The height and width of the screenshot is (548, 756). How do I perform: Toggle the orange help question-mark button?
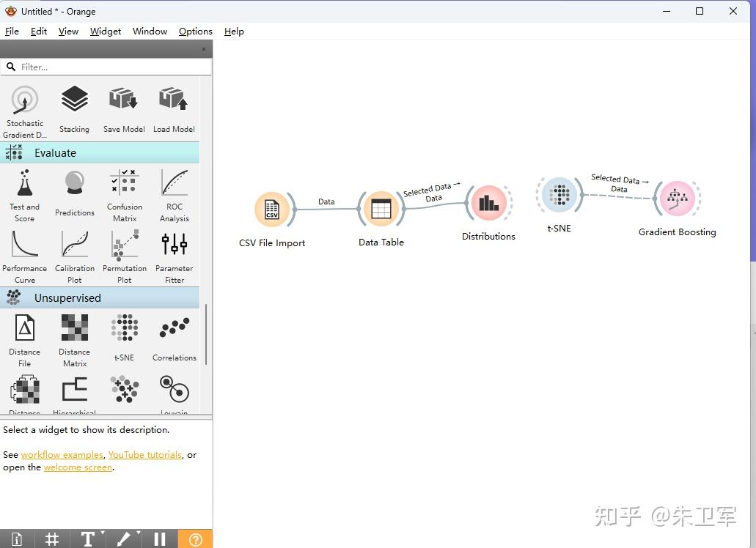(x=195, y=539)
